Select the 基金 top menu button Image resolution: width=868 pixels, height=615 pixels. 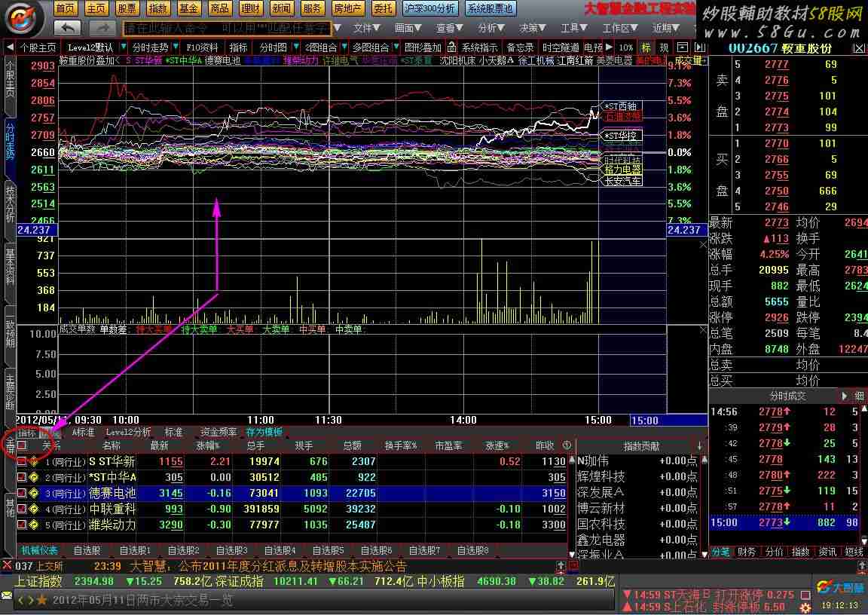[x=189, y=8]
